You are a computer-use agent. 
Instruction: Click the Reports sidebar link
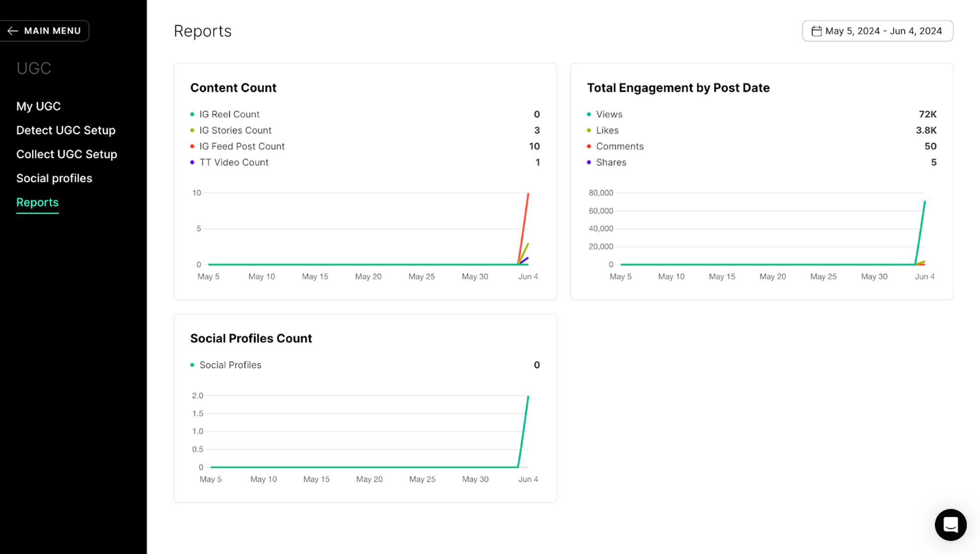(x=37, y=202)
